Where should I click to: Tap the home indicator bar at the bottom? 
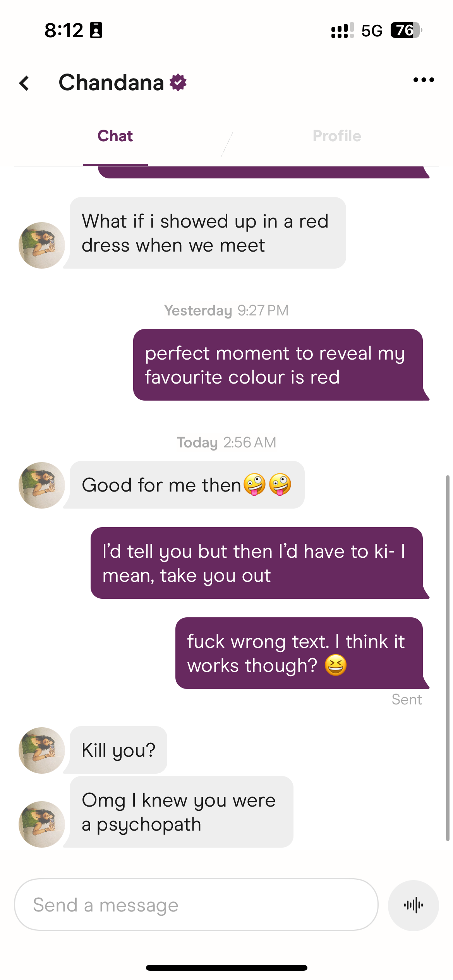click(226, 968)
